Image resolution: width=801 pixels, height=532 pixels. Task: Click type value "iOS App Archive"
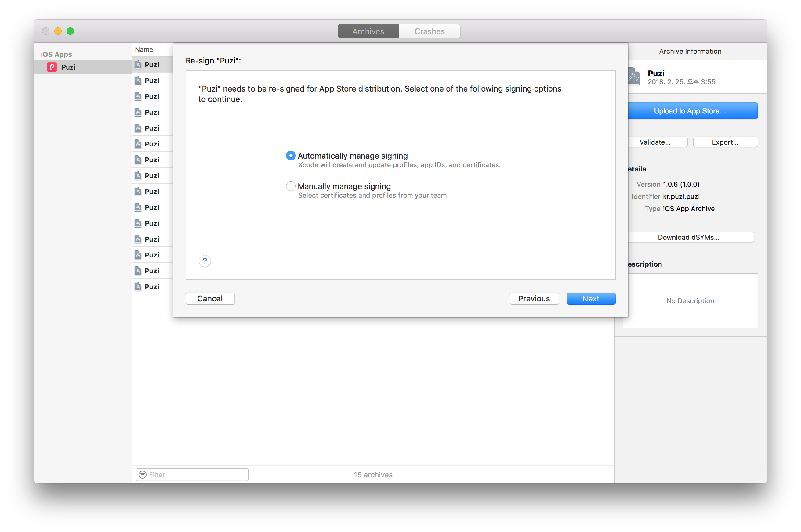689,209
